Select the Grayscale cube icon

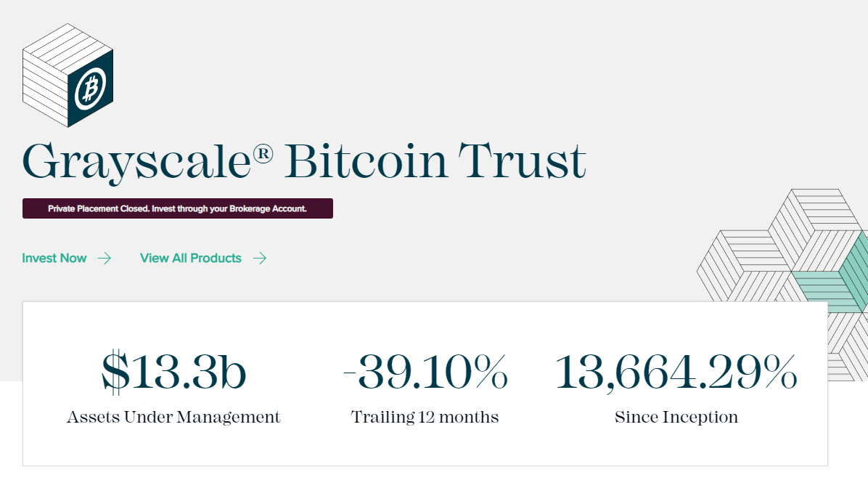[69, 76]
